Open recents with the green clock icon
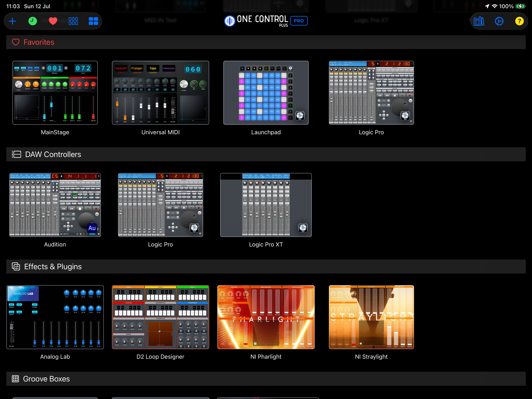The image size is (532, 399). pyautogui.click(x=33, y=21)
